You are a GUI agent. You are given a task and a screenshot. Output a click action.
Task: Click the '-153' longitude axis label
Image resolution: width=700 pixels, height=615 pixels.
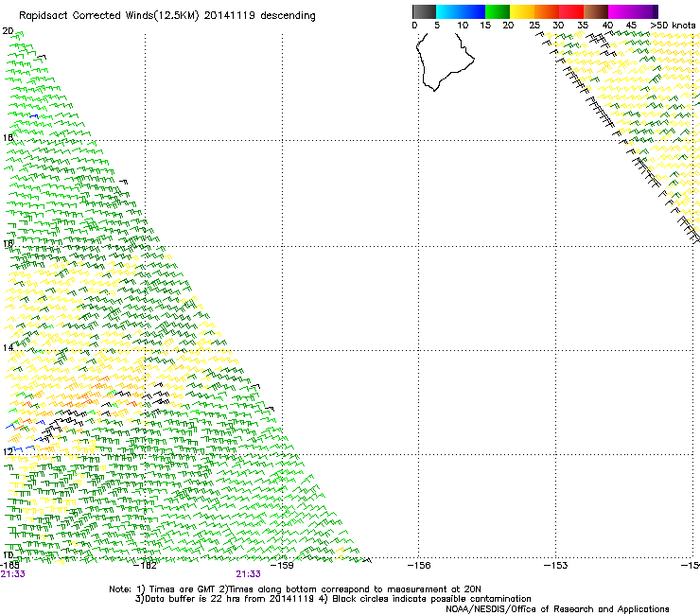(555, 566)
